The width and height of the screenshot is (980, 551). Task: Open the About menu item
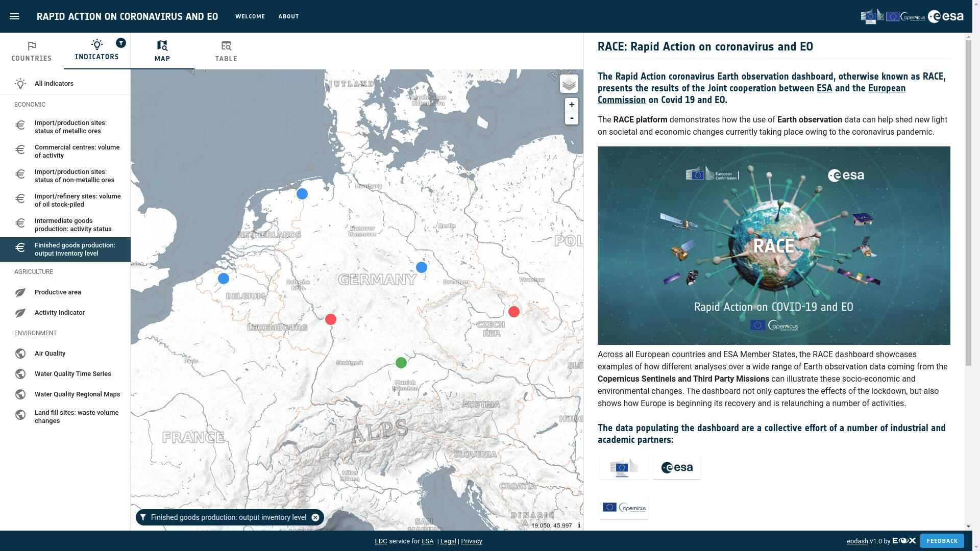click(289, 16)
